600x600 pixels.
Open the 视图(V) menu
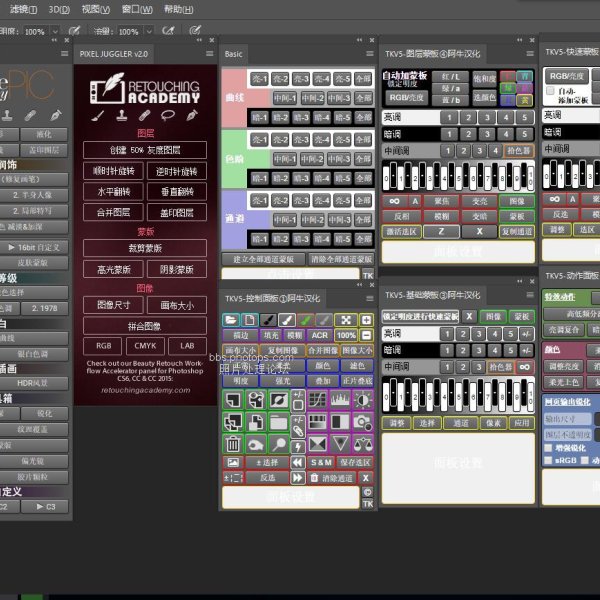click(96, 9)
